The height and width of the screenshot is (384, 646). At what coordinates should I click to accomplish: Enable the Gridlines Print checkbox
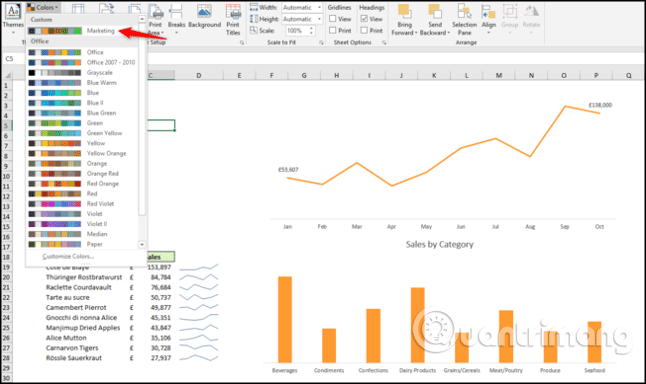point(333,30)
